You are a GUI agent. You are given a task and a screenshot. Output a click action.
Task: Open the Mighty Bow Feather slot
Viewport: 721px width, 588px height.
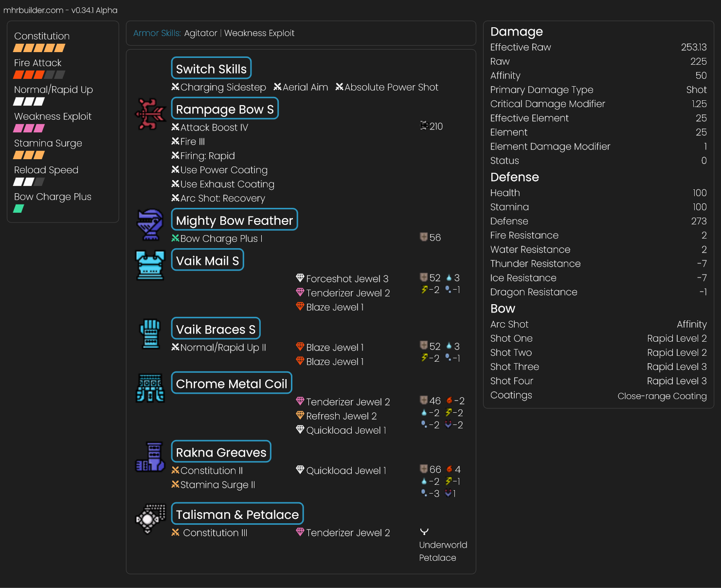[x=234, y=220]
